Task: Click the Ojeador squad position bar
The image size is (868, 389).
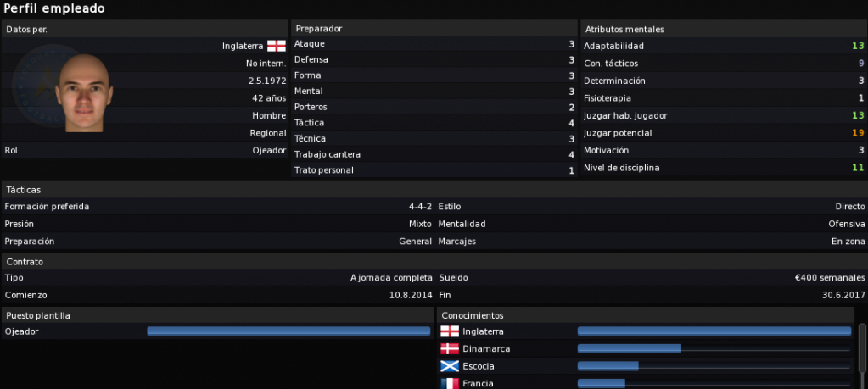Action: click(x=288, y=331)
